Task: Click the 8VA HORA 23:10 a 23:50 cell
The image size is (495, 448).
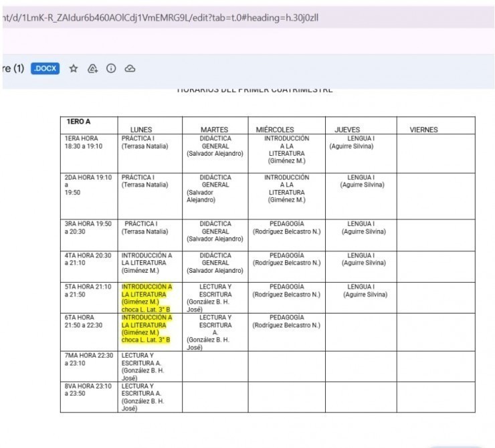Action: pos(88,390)
